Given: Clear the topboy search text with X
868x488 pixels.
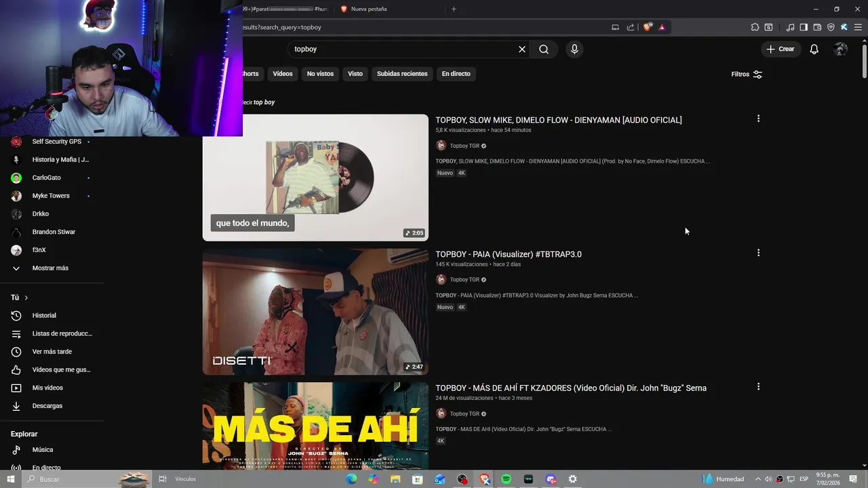Looking at the screenshot, I should coord(522,49).
